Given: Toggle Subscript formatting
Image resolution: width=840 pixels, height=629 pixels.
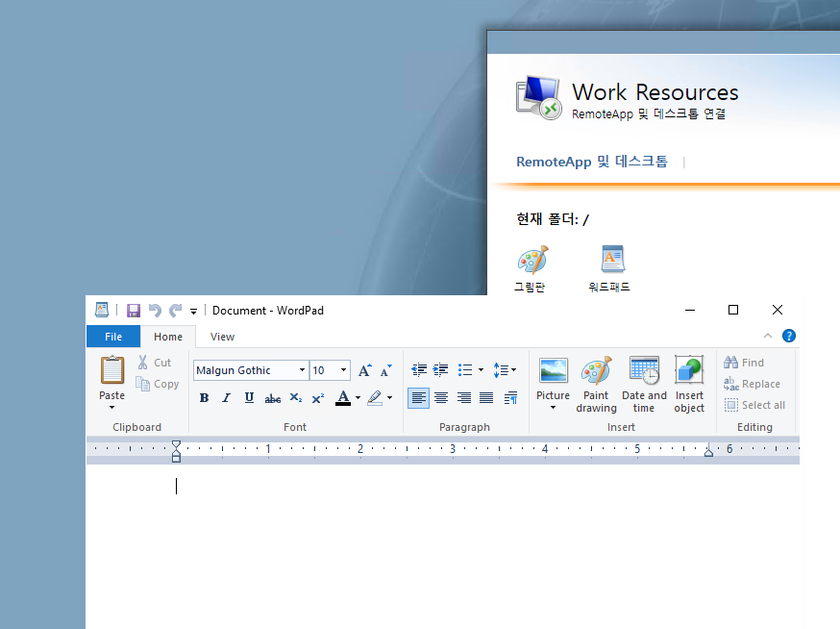Looking at the screenshot, I should click(x=296, y=398).
